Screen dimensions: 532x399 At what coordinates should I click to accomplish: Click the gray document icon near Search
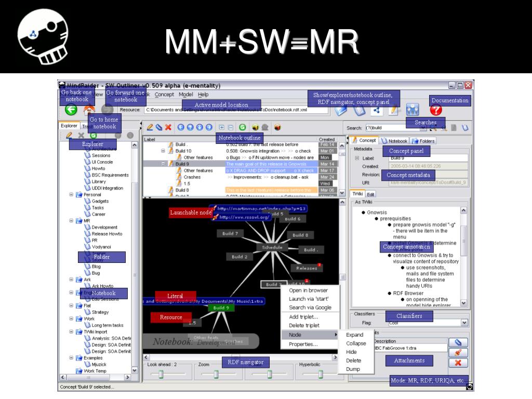(x=454, y=128)
